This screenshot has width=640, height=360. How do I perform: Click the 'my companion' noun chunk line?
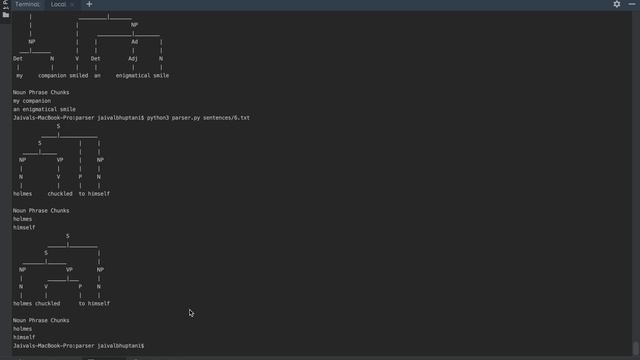tap(32, 101)
